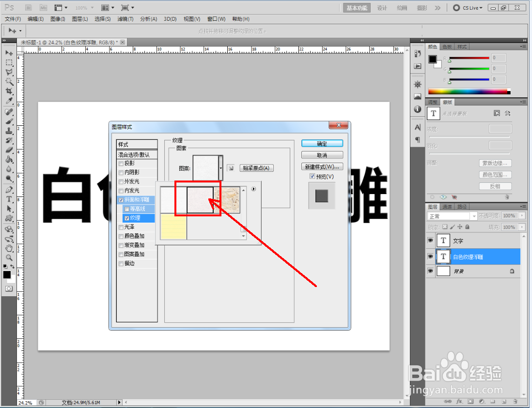This screenshot has width=532, height=408.
Task: Click the 取消 cancel button
Action: [x=322, y=155]
